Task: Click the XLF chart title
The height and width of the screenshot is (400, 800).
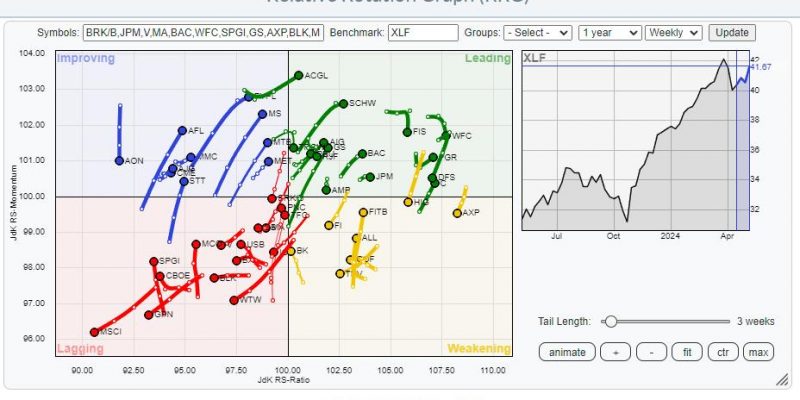Action: click(x=534, y=58)
